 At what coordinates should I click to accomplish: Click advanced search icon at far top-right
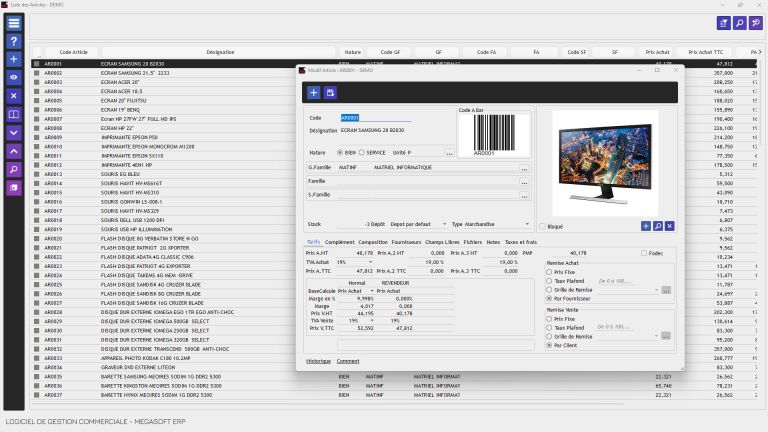click(756, 23)
